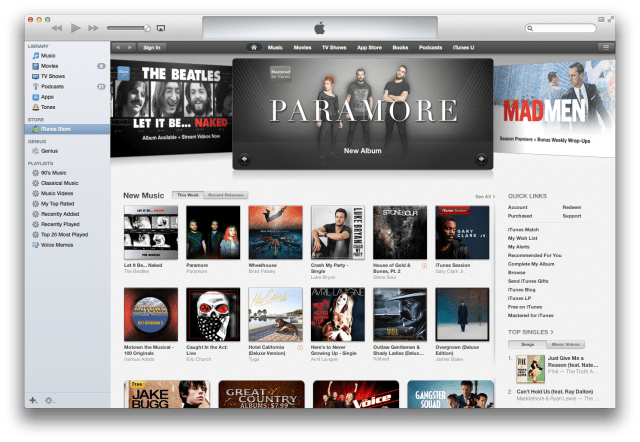The width and height of the screenshot is (640, 442).
Task: Open the Account quick link
Action: pyautogui.click(x=518, y=207)
